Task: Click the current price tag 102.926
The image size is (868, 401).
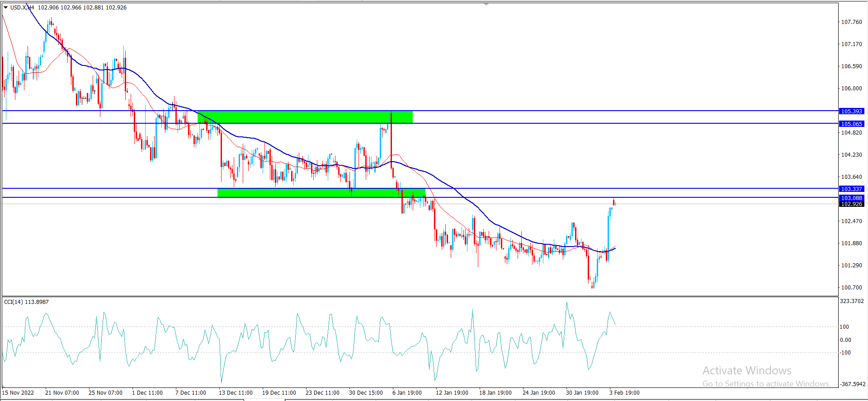Action: tap(851, 204)
